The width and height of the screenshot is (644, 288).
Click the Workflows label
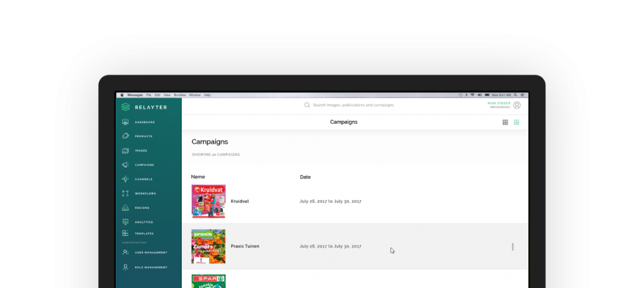tap(145, 194)
